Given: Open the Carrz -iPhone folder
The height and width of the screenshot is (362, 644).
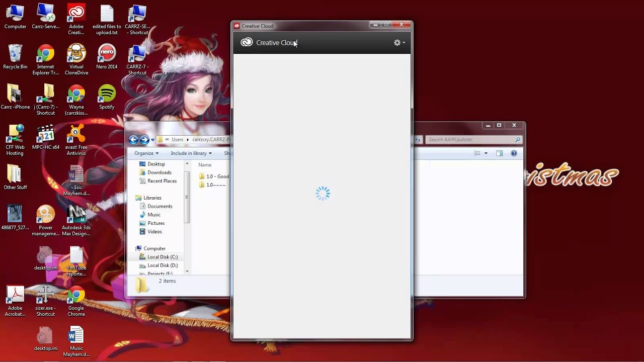Looking at the screenshot, I should (15, 97).
